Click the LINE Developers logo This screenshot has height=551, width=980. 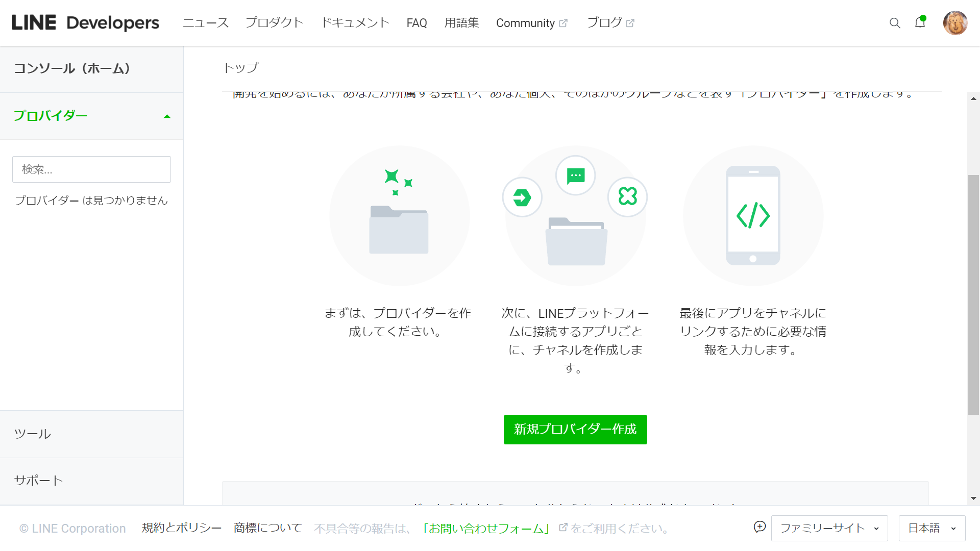(85, 23)
